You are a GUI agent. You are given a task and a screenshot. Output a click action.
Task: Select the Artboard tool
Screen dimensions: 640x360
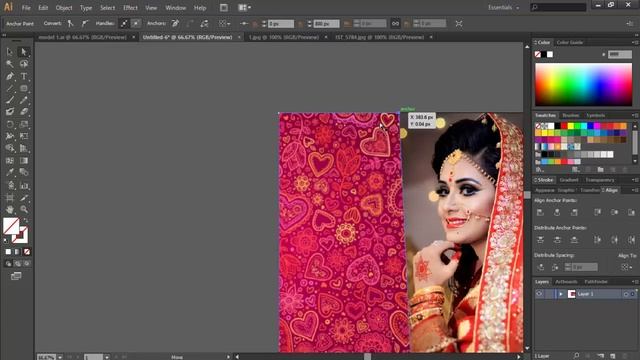click(9, 198)
